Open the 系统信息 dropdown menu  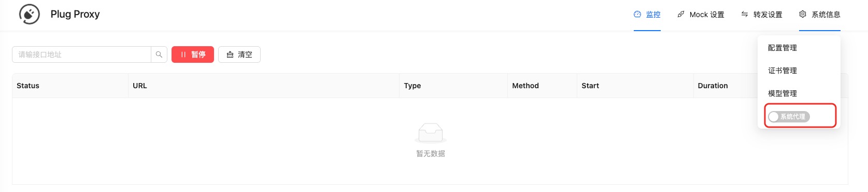(820, 15)
